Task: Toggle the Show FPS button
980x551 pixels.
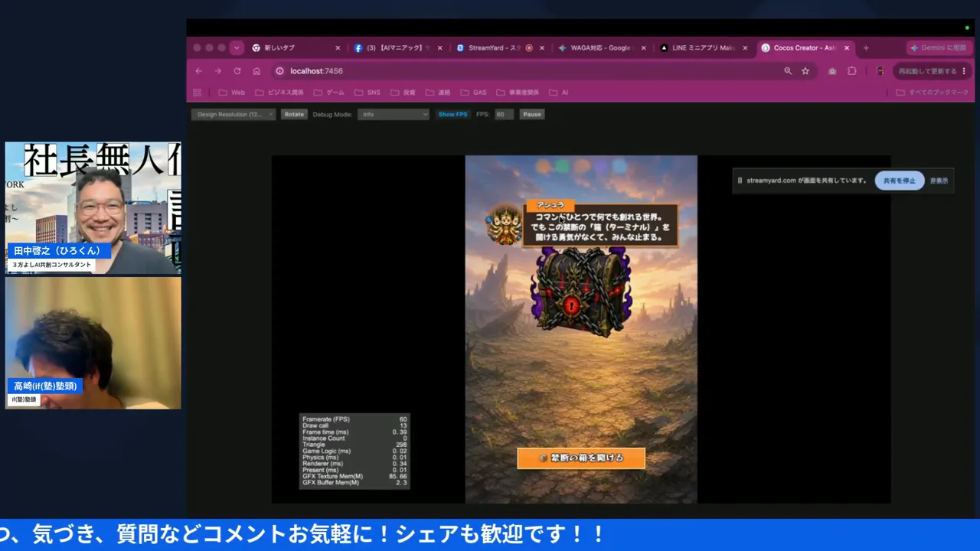Action: 452,114
